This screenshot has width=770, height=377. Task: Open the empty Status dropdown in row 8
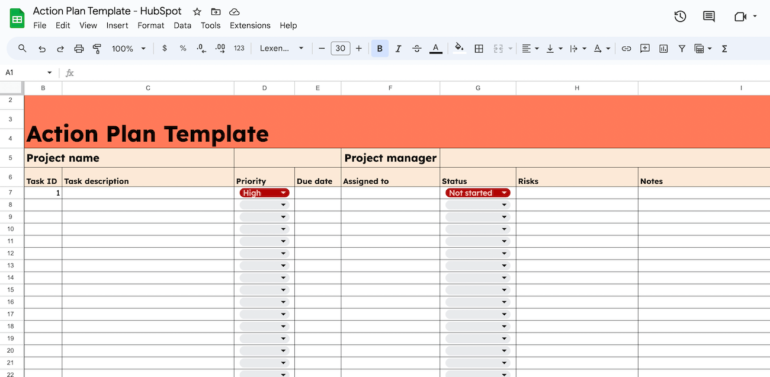tap(478, 205)
